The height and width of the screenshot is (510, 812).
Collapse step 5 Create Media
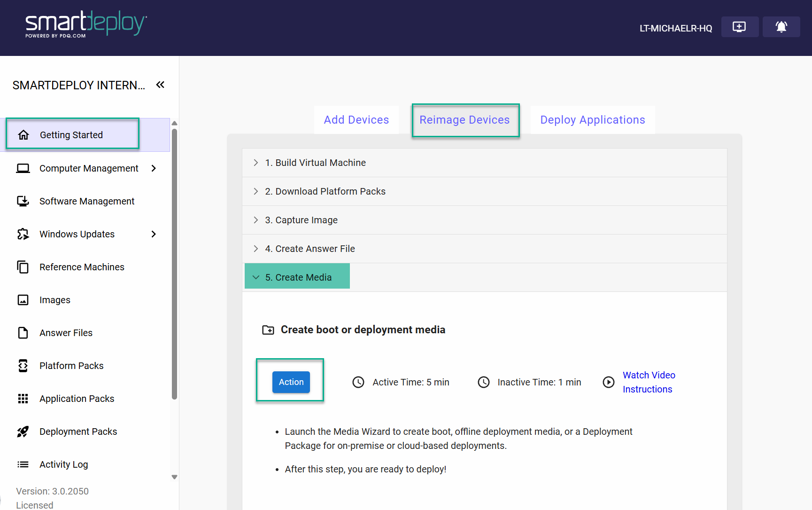(298, 277)
